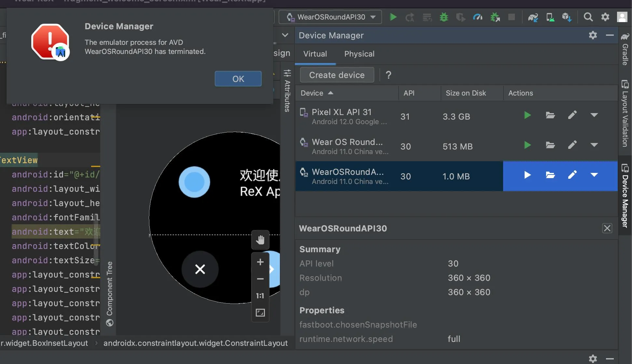Set preview zoom to 1:1
The width and height of the screenshot is (632, 364).
point(260,296)
